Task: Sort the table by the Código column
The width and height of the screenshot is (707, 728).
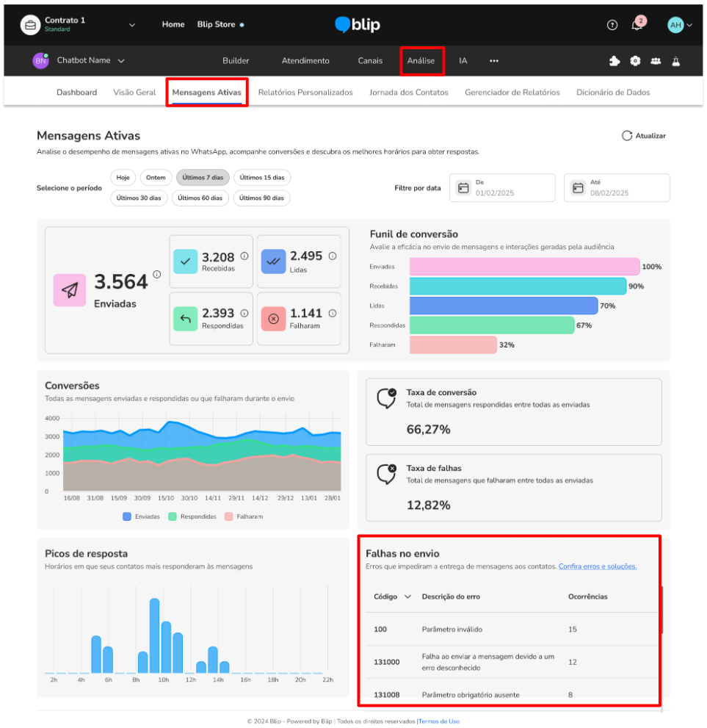Action: 391,597
